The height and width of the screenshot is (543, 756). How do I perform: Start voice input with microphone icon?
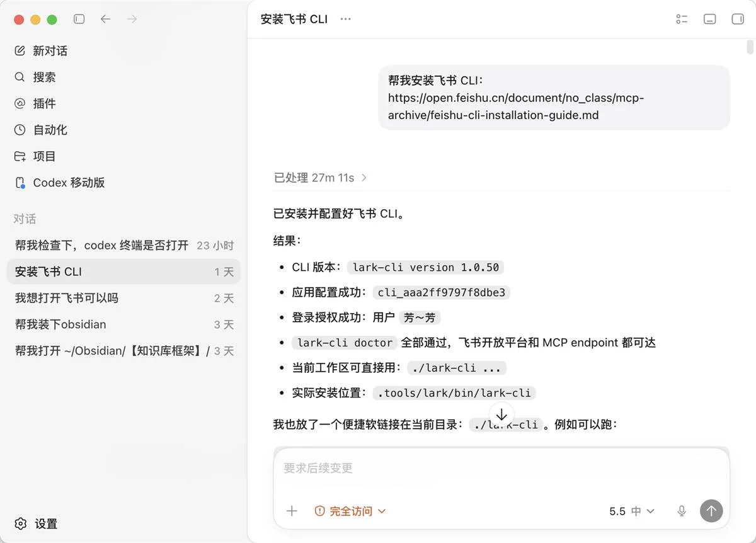[x=682, y=511]
